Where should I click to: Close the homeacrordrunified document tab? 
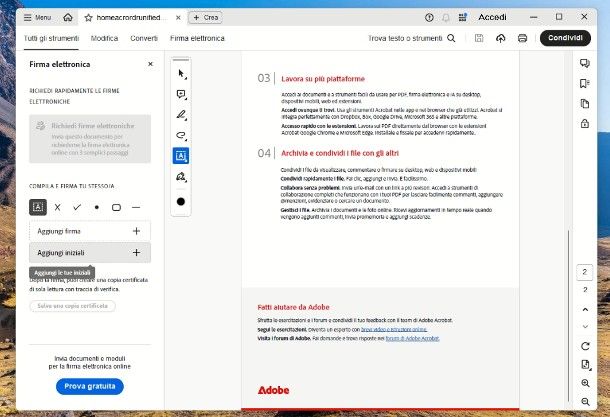178,18
